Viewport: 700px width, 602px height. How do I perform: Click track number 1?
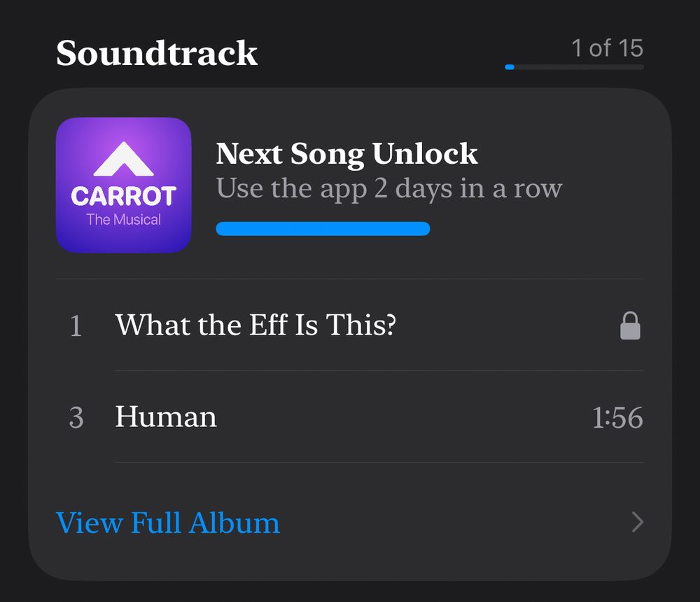[76, 325]
